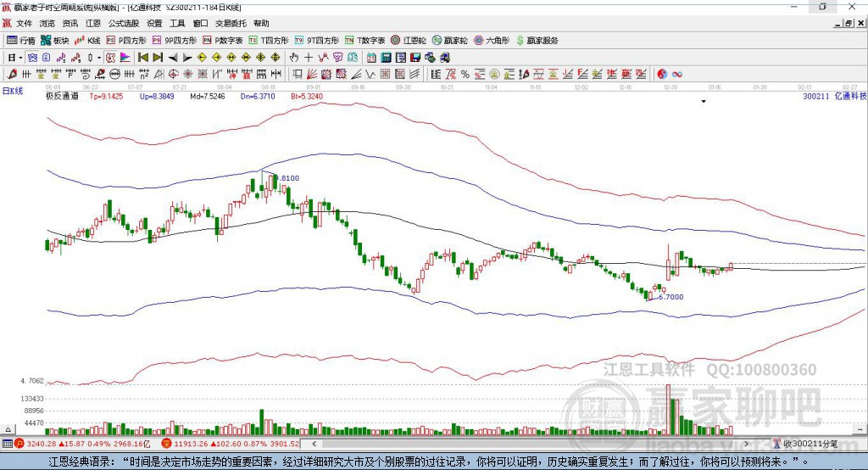
Task: Open the P四方形 tool
Action: click(x=126, y=41)
